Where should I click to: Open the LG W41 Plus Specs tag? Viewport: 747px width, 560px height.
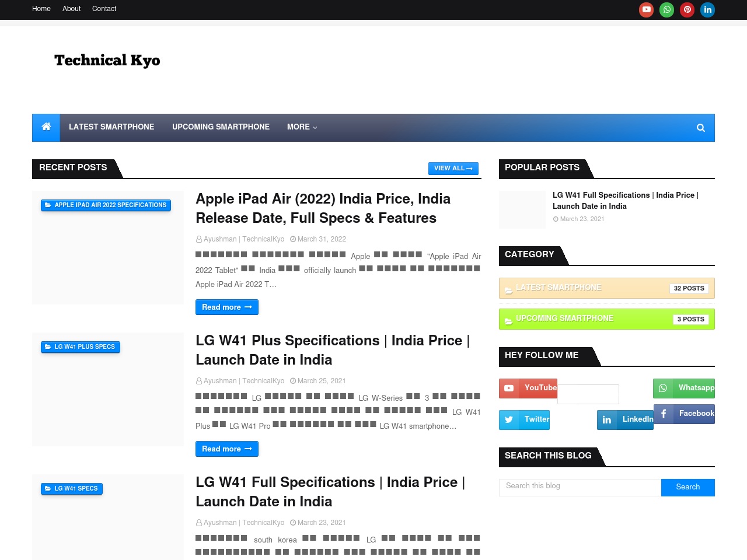[81, 347]
